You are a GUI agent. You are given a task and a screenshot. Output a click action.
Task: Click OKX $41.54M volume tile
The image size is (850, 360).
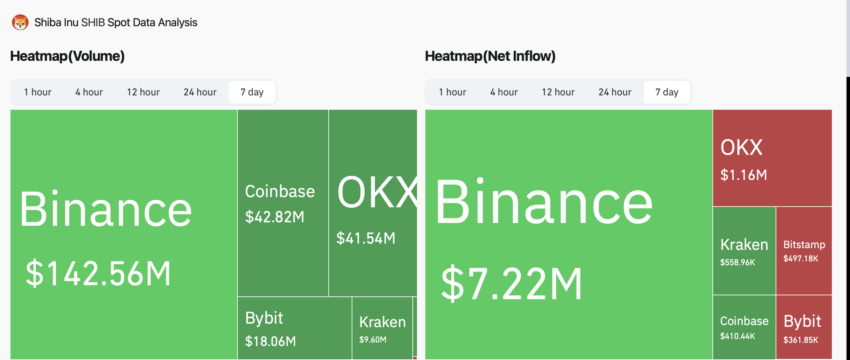(373, 203)
